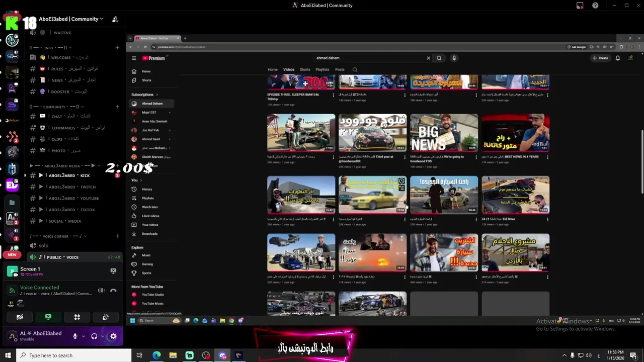Invite people icon next to server name
This screenshot has width=644, height=362.
click(115, 19)
